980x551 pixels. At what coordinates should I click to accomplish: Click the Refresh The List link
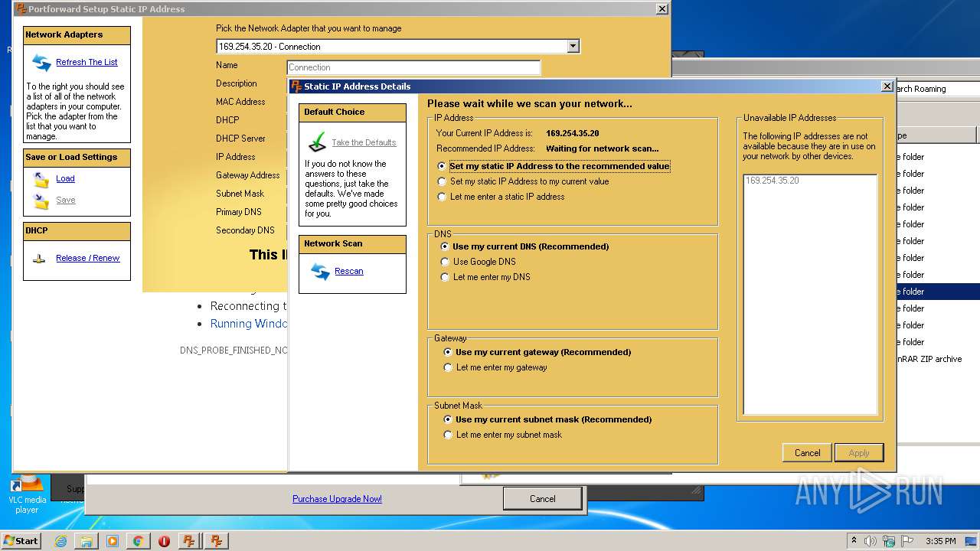87,62
